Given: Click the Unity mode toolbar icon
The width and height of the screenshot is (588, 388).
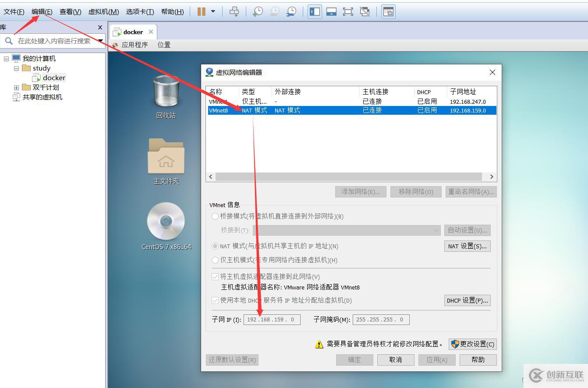Looking at the screenshot, I should [365, 12].
